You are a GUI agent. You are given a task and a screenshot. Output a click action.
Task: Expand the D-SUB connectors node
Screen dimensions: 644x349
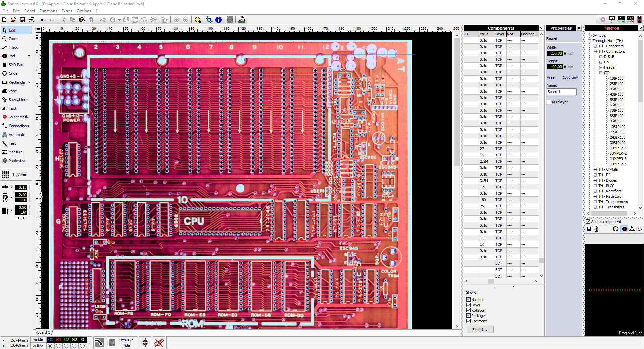(601, 57)
